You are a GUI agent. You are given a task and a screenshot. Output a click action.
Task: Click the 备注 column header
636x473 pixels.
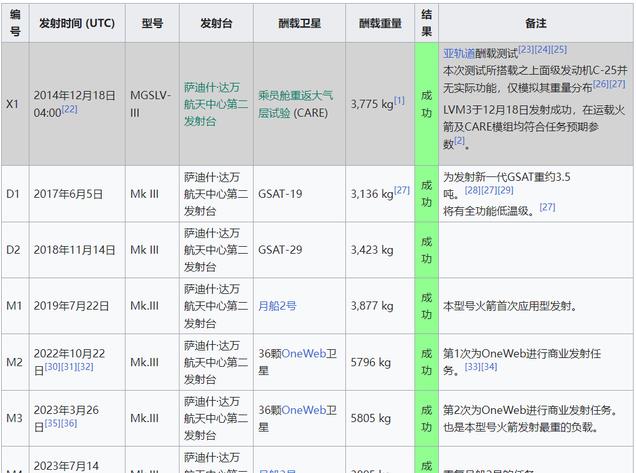[x=535, y=23]
